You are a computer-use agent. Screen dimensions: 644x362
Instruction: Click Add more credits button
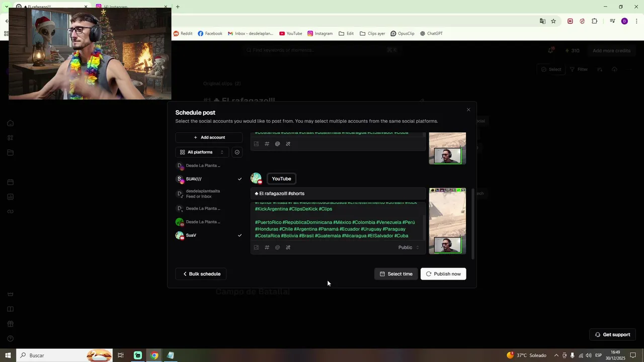tap(611, 51)
